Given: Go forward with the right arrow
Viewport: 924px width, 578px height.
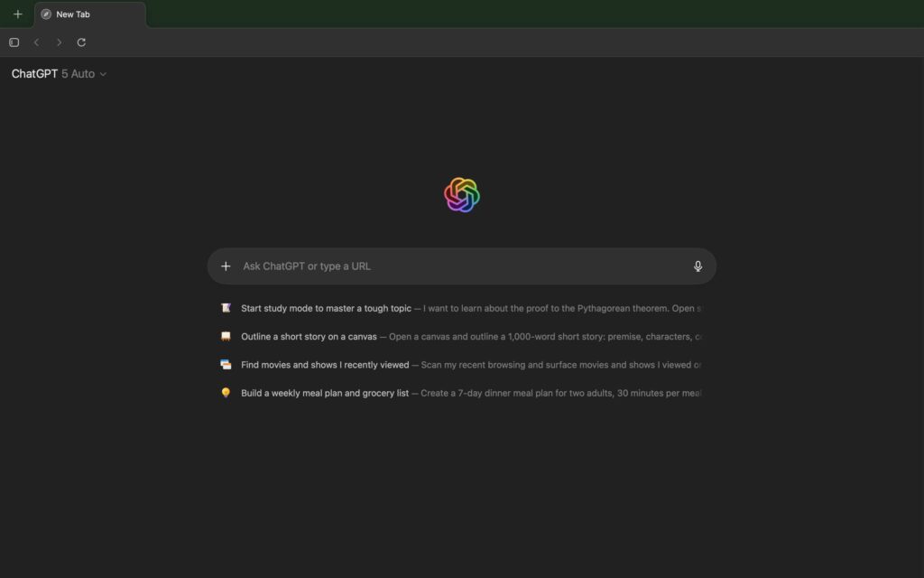Looking at the screenshot, I should (x=59, y=42).
